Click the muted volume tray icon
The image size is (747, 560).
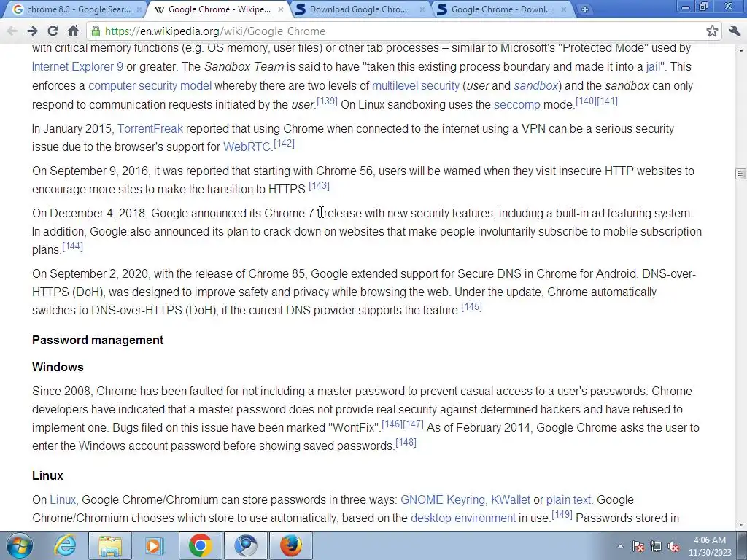(x=673, y=546)
